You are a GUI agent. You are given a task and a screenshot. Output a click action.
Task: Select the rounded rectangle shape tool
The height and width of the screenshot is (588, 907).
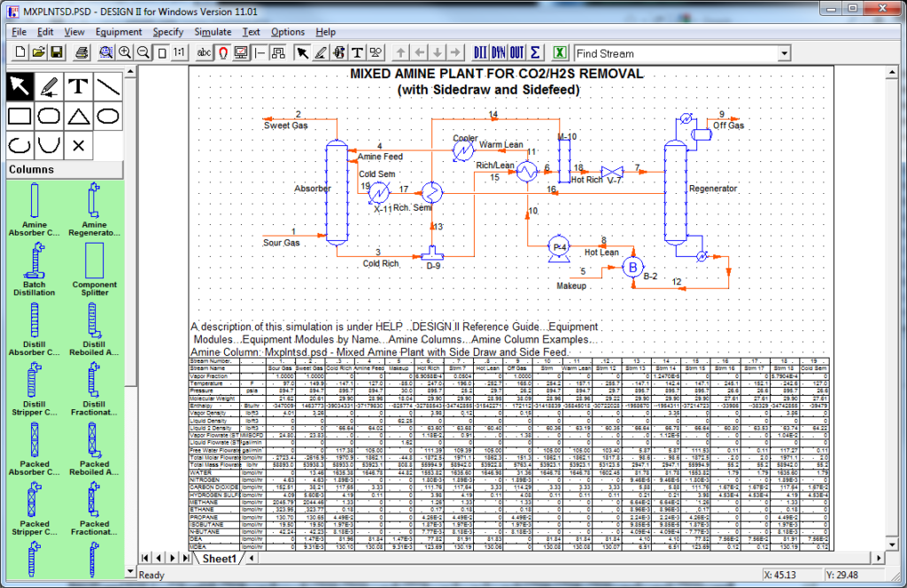click(x=50, y=116)
